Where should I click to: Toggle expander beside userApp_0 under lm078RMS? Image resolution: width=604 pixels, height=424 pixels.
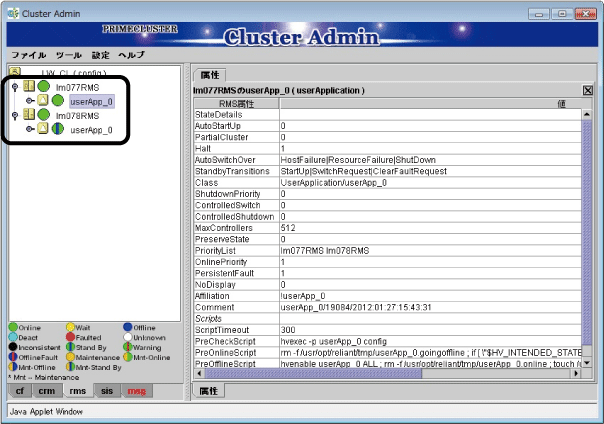[x=29, y=130]
